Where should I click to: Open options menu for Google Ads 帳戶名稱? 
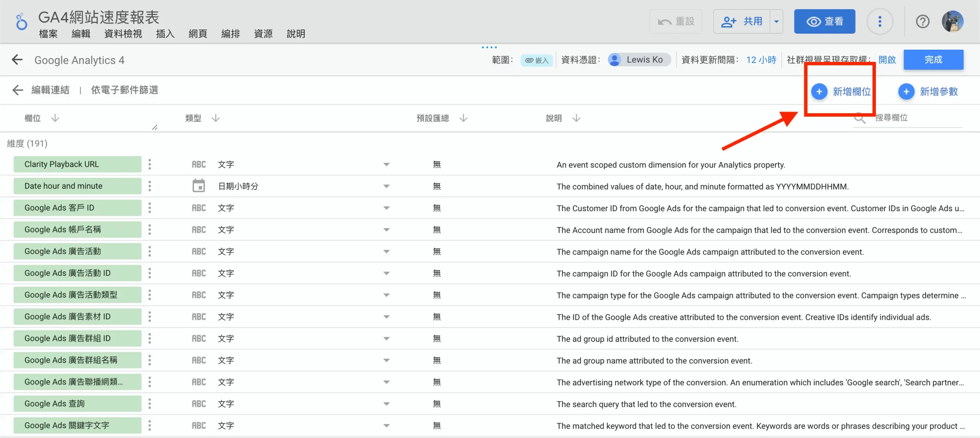click(x=150, y=230)
